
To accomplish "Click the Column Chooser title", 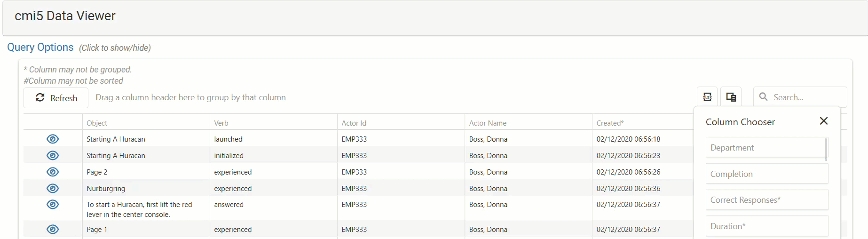I will click(740, 122).
